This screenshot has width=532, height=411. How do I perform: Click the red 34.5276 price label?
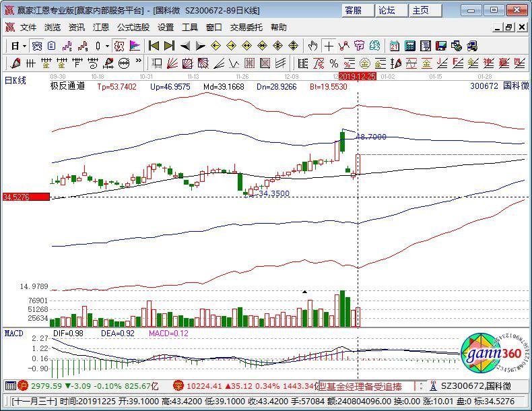pyautogui.click(x=26, y=197)
